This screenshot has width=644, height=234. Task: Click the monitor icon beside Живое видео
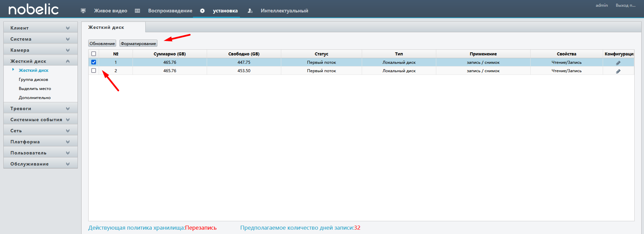(x=83, y=11)
